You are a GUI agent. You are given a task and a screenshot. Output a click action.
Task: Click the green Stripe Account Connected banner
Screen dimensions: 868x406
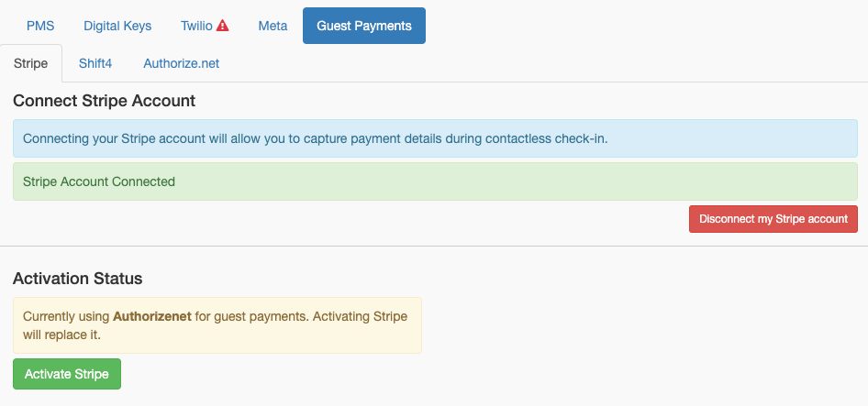[435, 181]
